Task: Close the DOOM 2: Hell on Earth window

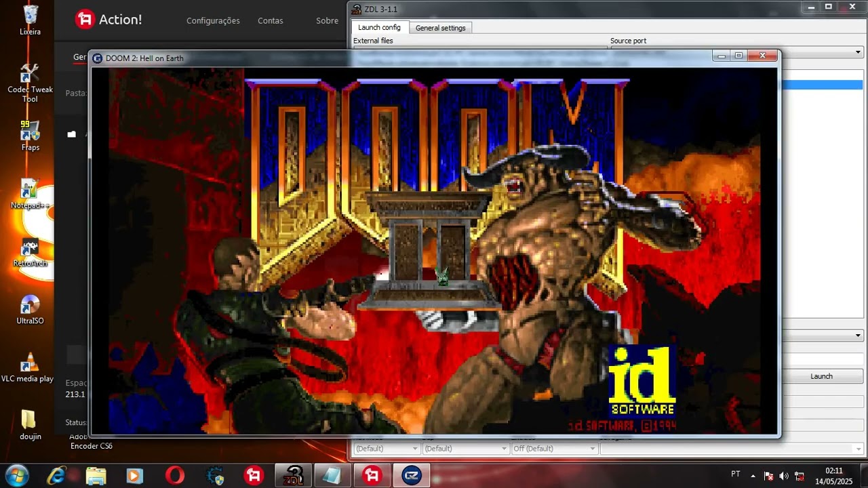Action: (763, 56)
